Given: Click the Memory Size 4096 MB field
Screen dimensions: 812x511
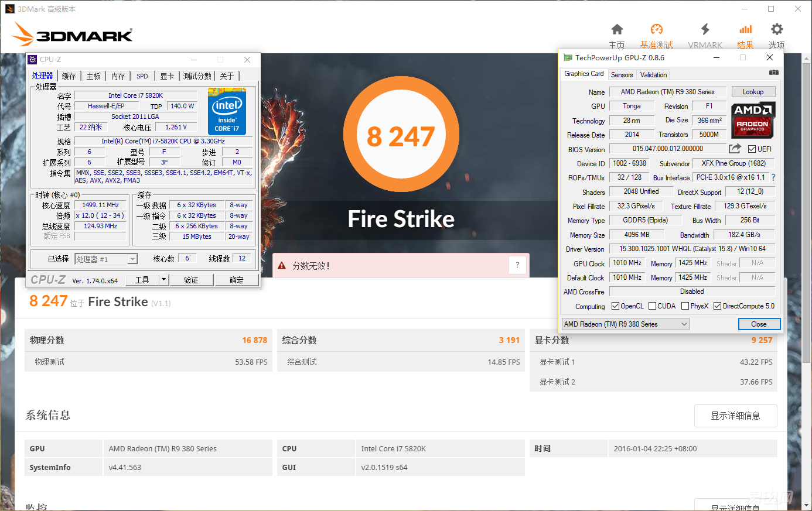Looking at the screenshot, I should (x=637, y=235).
